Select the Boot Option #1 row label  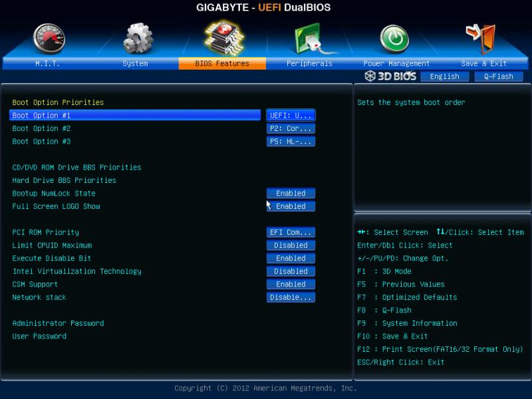(x=135, y=115)
